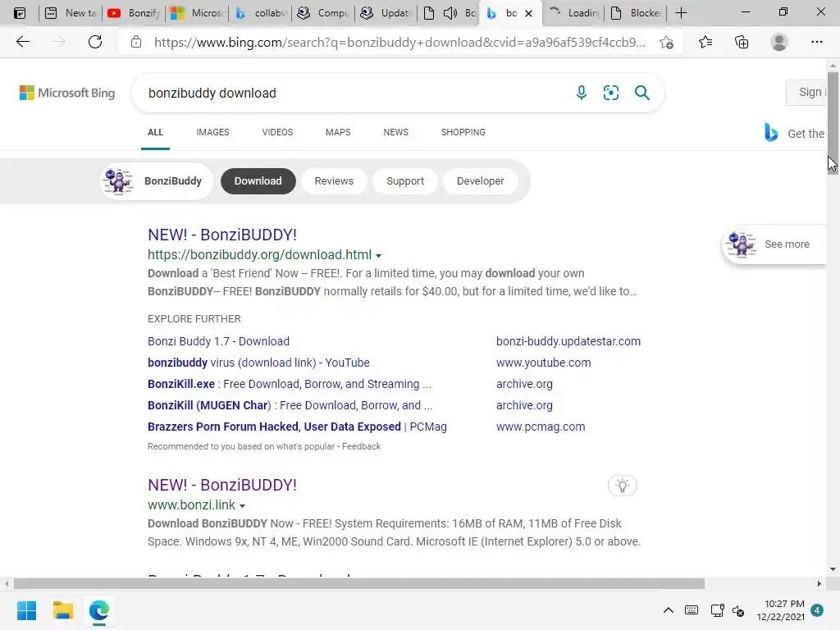Select the NEWS search category
840x630 pixels.
coord(396,132)
